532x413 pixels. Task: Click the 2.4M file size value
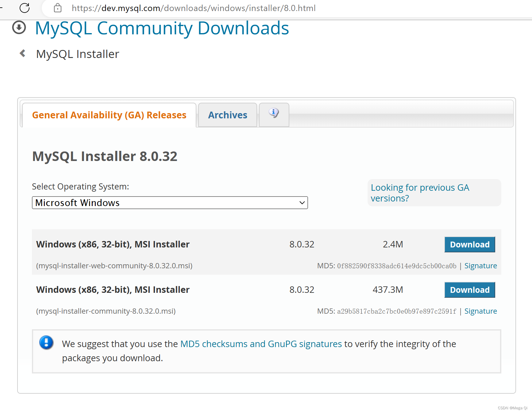(x=393, y=244)
